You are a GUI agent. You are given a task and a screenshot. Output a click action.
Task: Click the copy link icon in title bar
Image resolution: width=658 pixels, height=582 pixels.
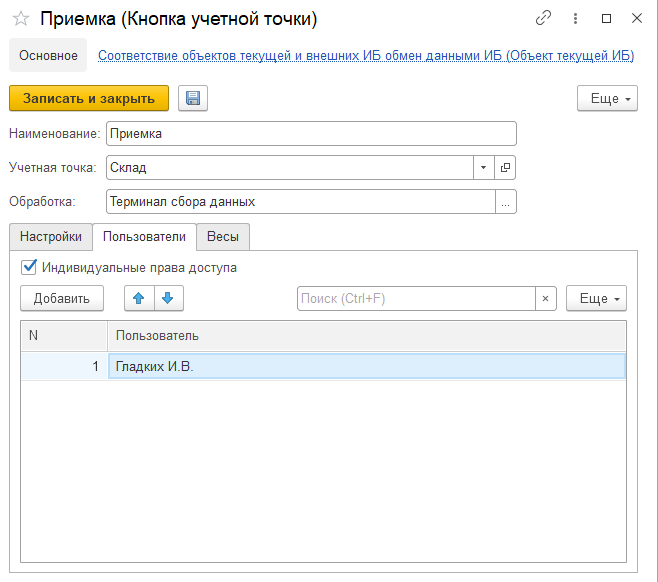point(544,18)
